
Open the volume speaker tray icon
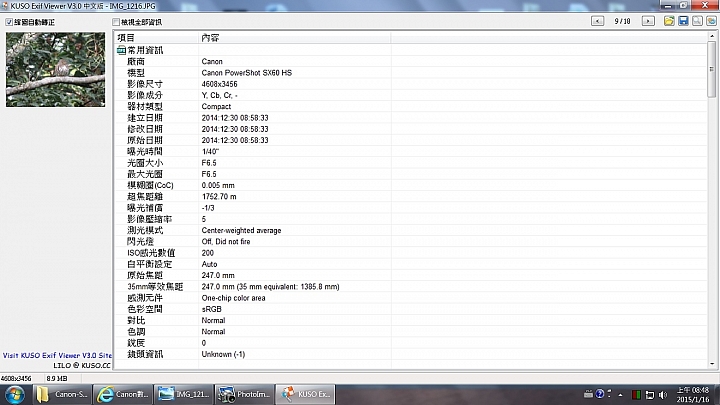tap(663, 394)
